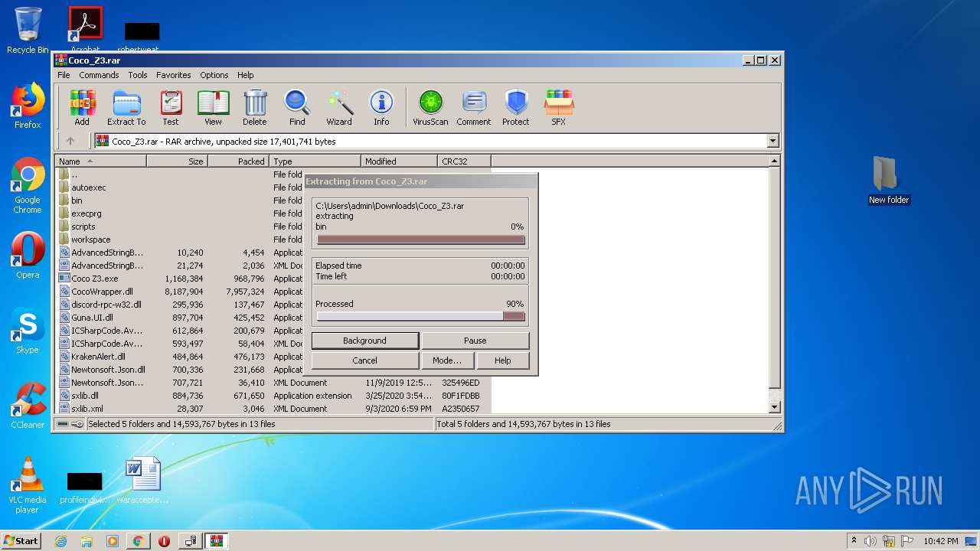Click the Processed progress bar

[421, 316]
